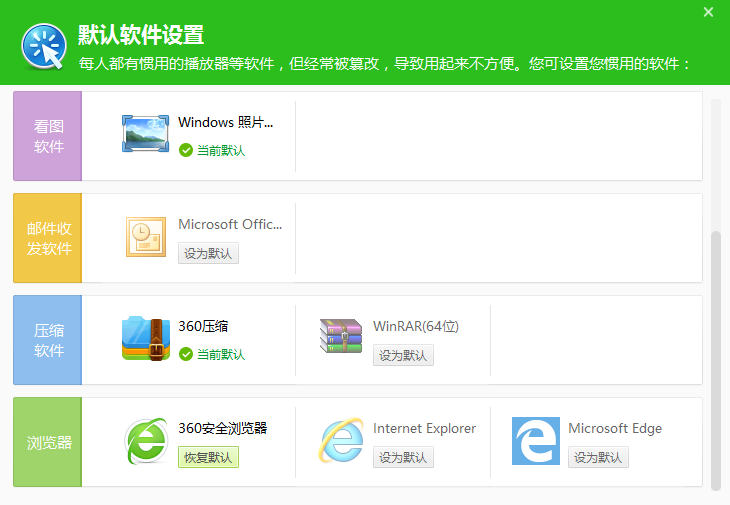Click the 360安全浏览器 green icon

[x=146, y=440]
